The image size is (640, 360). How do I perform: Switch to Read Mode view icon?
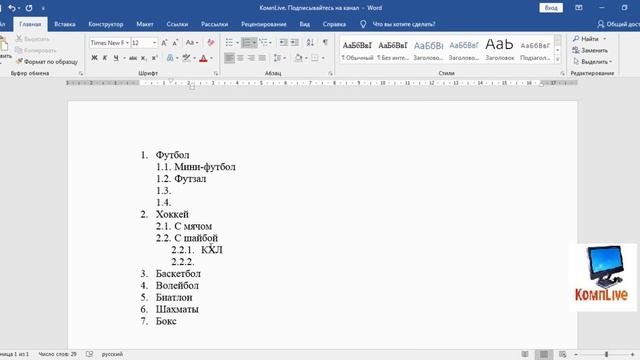coord(525,354)
